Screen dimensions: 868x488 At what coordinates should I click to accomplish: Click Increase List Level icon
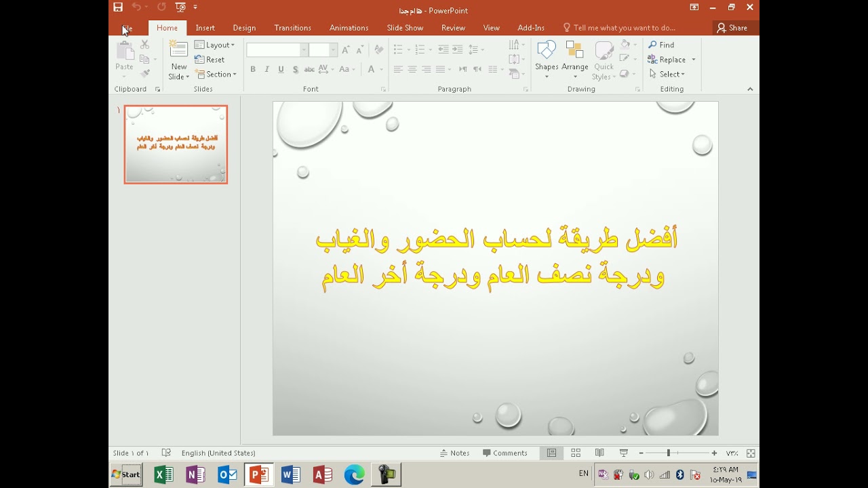(x=458, y=49)
